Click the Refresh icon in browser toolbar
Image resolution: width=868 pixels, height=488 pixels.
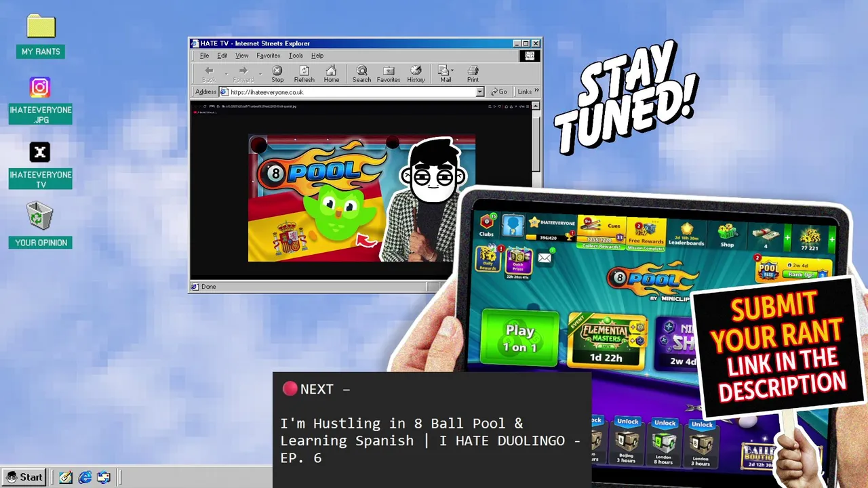(x=304, y=74)
